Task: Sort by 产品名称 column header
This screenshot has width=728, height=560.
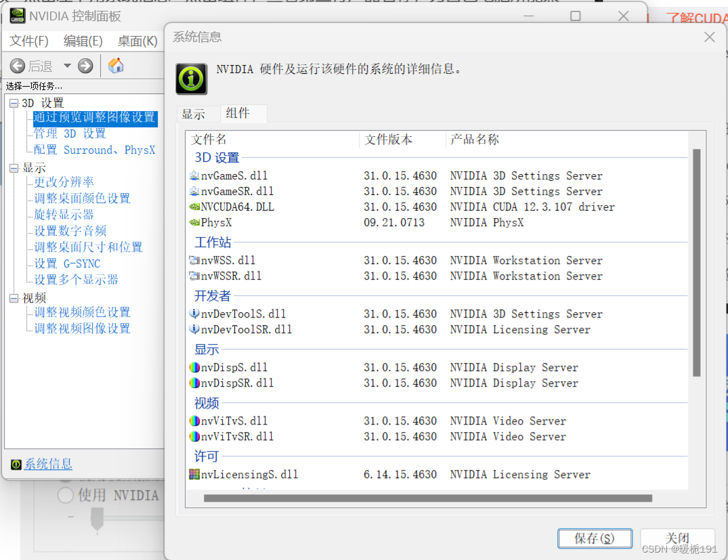Action: 566,139
